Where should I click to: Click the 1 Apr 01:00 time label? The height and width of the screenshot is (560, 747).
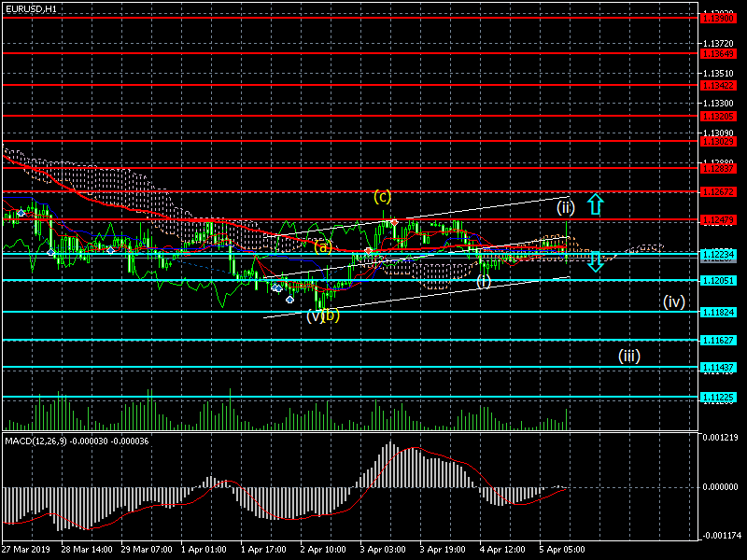coord(204,550)
